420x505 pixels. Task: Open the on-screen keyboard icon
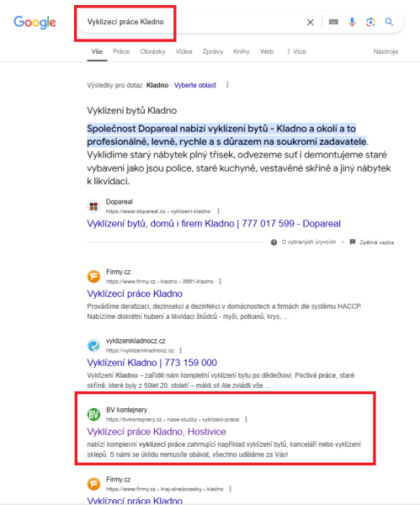tap(333, 22)
